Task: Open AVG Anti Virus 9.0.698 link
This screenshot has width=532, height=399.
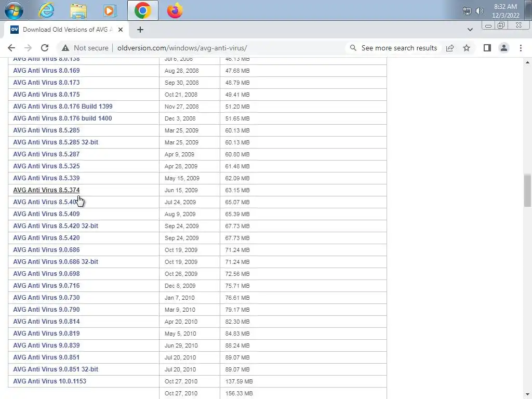Action: coord(46,273)
